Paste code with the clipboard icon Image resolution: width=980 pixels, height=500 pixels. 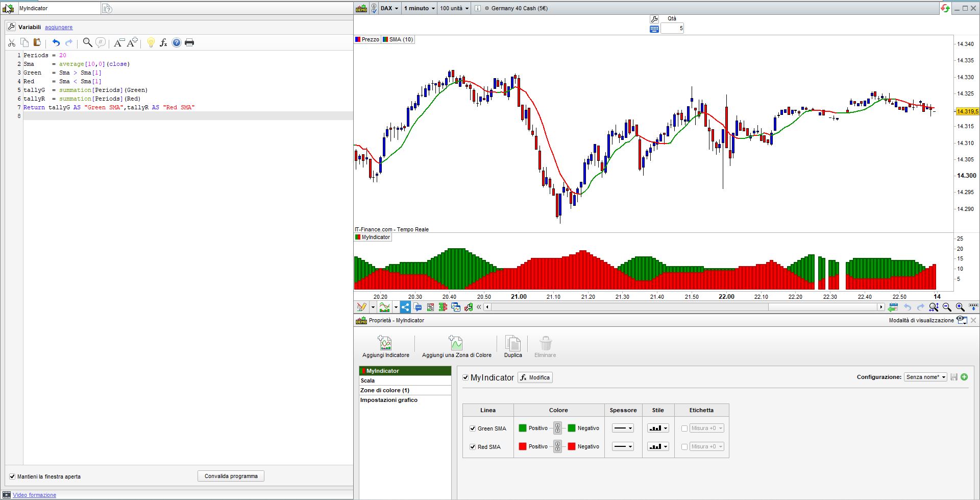tap(37, 43)
